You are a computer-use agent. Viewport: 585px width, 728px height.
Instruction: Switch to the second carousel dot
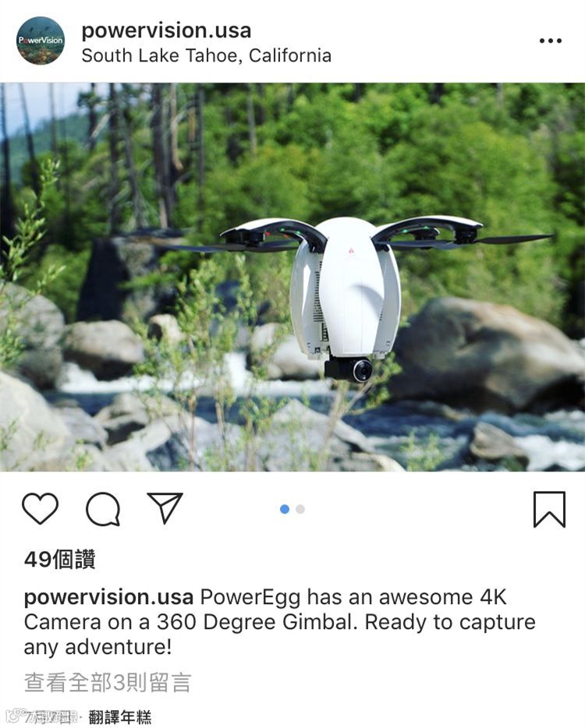[x=300, y=509]
